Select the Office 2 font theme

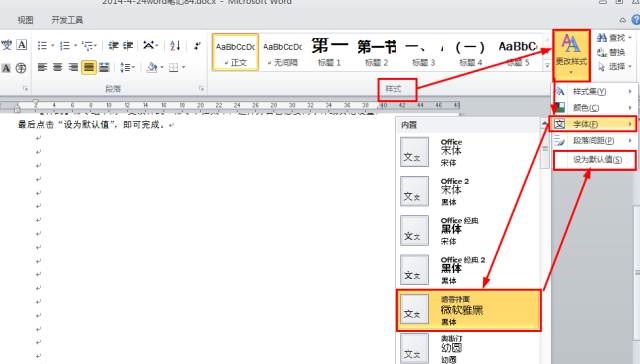[468, 191]
